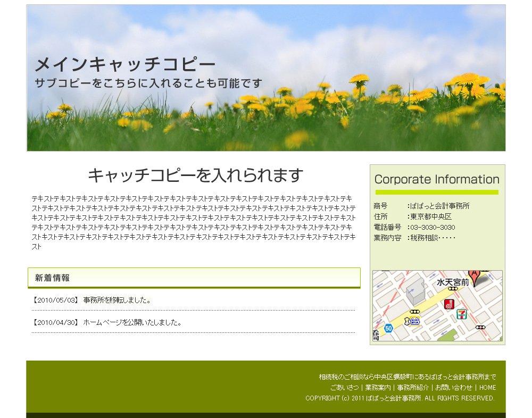Click the phone number 03-3030-3030
The image size is (532, 418).
432,227
